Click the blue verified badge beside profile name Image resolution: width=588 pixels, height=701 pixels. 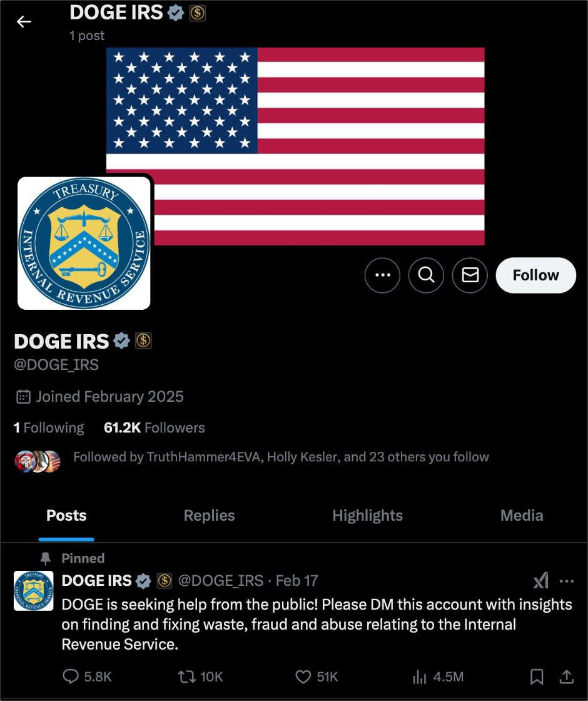coord(121,341)
